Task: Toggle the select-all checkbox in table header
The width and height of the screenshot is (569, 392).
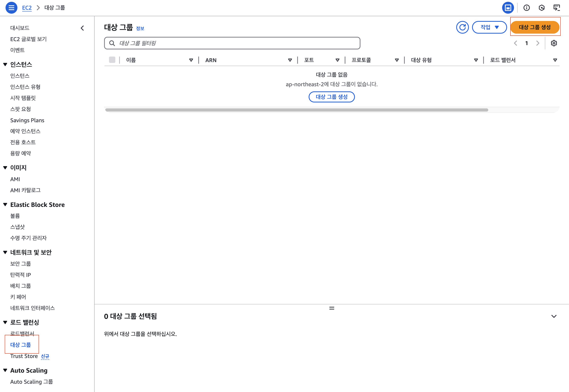Action: (x=112, y=60)
